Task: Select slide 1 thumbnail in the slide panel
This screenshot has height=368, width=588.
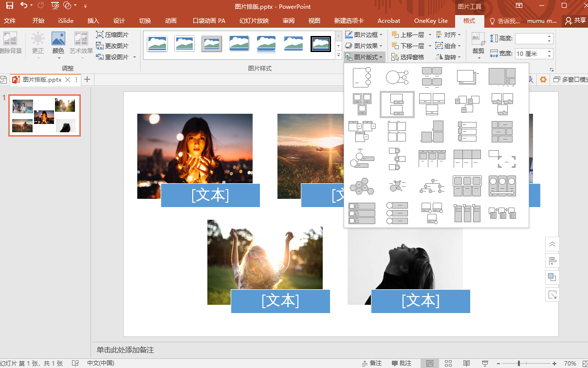Action: pos(44,115)
